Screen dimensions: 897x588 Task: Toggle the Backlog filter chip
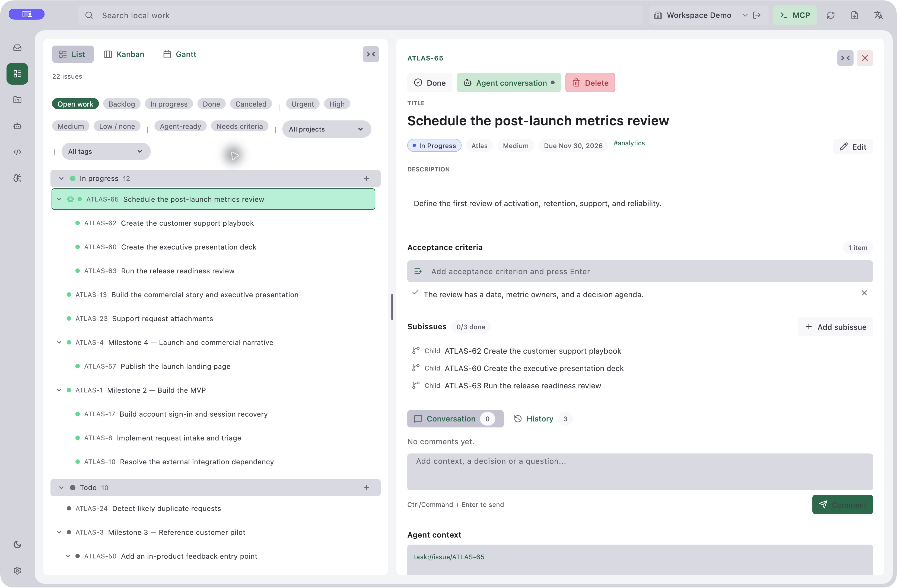point(122,104)
